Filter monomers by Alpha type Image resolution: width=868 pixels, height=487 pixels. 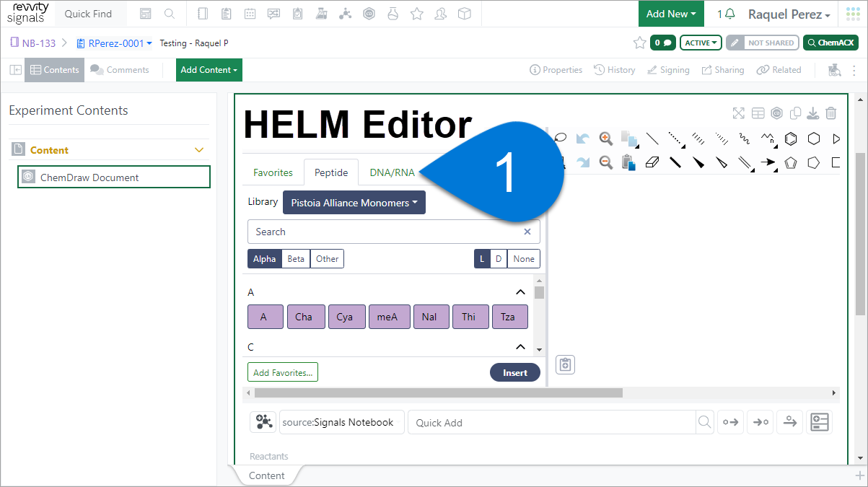coord(264,259)
